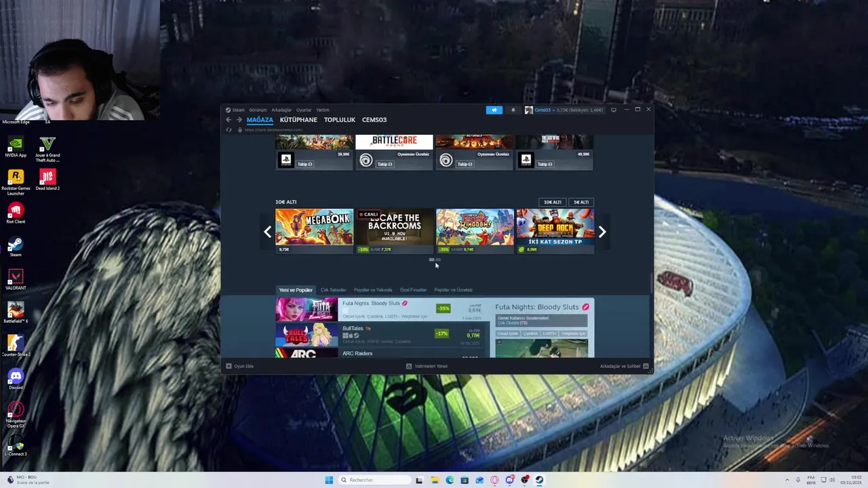Click the Steam back navigation arrow
The width and height of the screenshot is (868, 488).
pyautogui.click(x=229, y=120)
